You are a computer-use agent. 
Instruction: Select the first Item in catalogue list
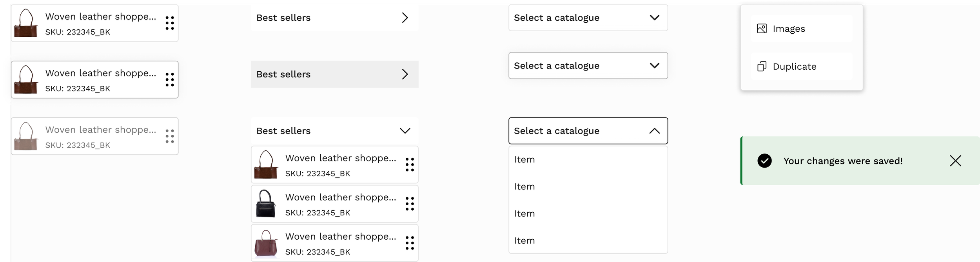coord(524,159)
